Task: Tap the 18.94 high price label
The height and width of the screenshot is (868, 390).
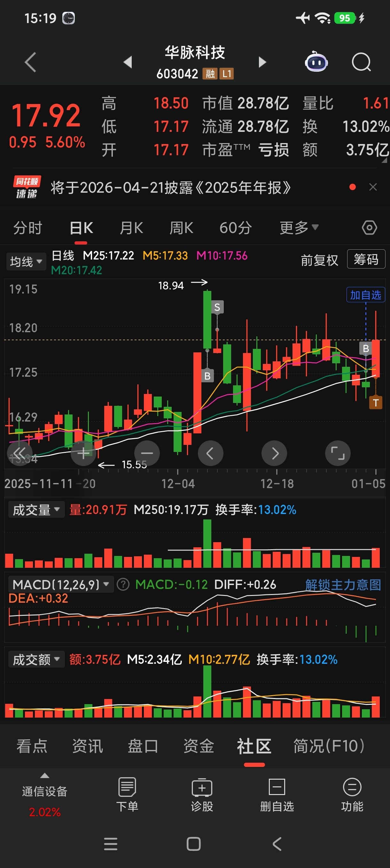Action: (171, 286)
